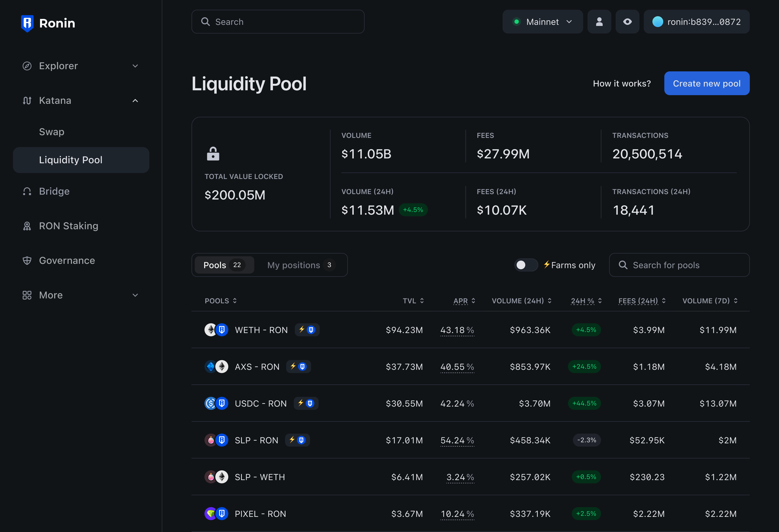
Task: Enable the Farms only switch
Action: point(526,265)
